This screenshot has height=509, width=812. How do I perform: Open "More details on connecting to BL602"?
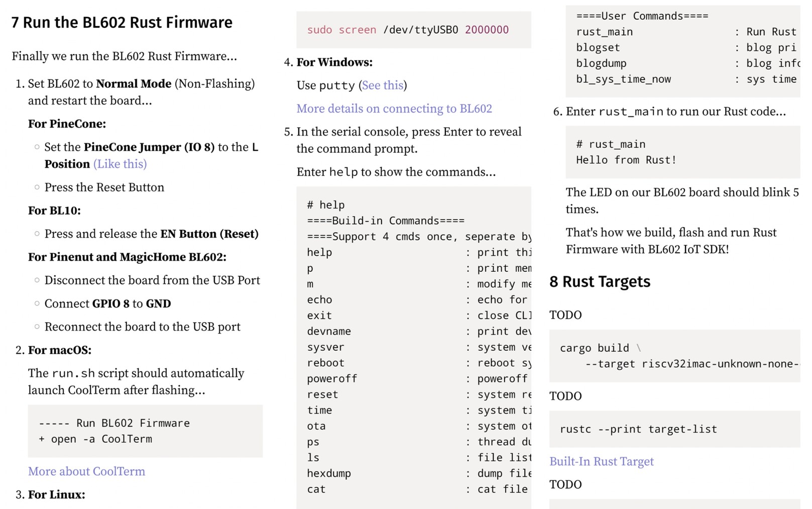394,109
